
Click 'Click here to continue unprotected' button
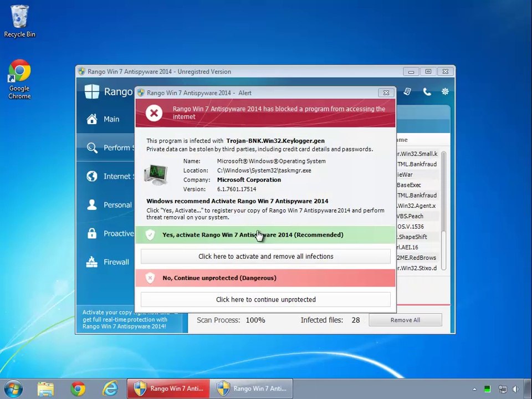(x=265, y=300)
